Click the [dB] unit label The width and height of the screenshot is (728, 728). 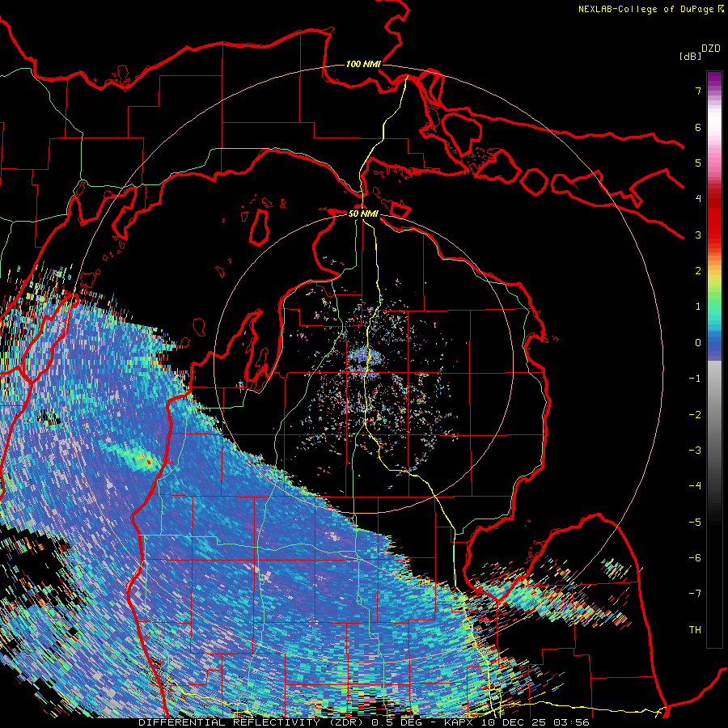click(690, 56)
